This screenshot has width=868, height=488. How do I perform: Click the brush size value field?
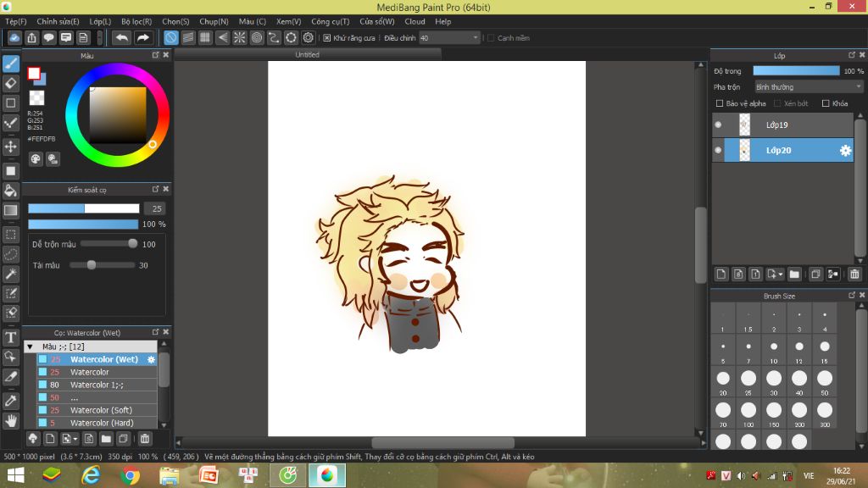157,208
